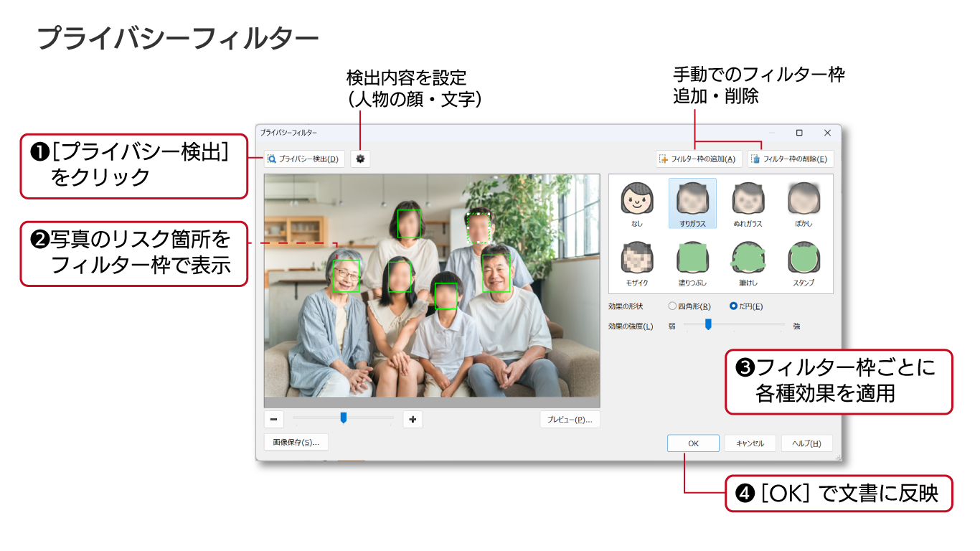Viewport: 980px width, 551px height.
Task: Select the すりガラス effect icon
Action: pos(692,203)
